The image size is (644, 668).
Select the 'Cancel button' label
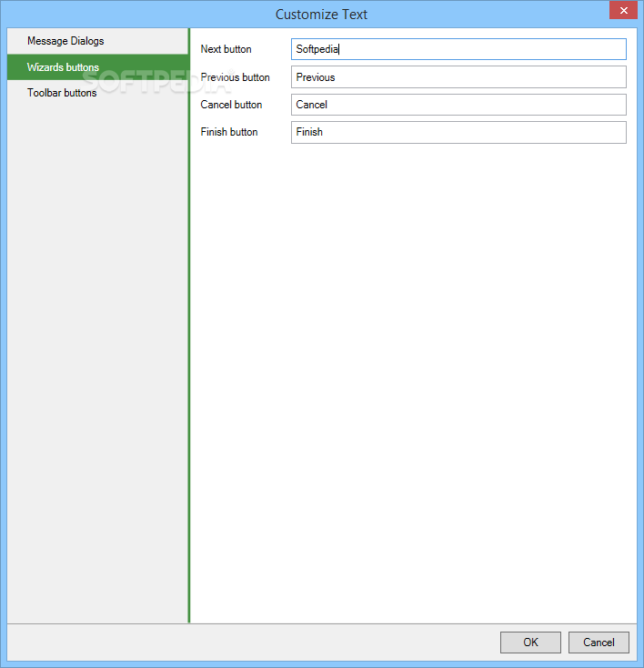231,105
